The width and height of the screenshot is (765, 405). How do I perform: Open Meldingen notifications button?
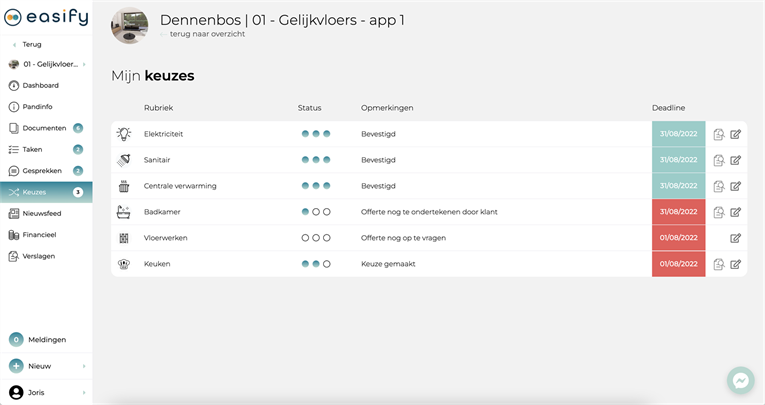coord(46,340)
